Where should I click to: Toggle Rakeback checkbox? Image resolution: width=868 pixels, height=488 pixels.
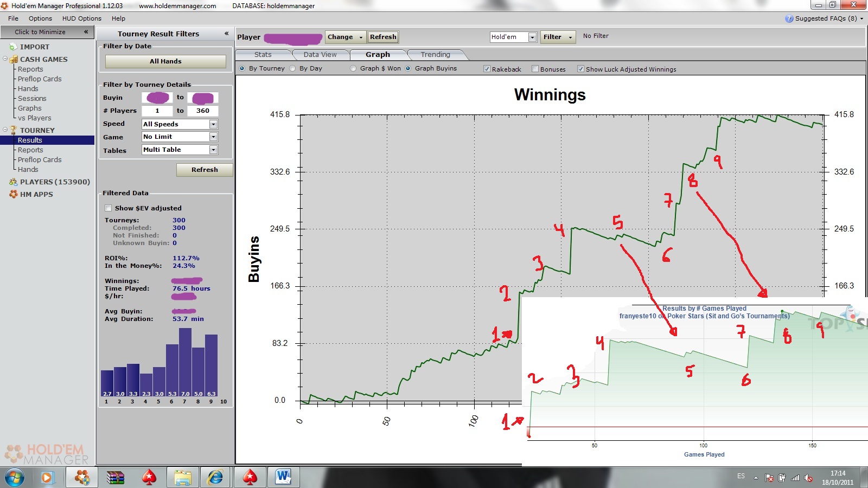click(487, 69)
